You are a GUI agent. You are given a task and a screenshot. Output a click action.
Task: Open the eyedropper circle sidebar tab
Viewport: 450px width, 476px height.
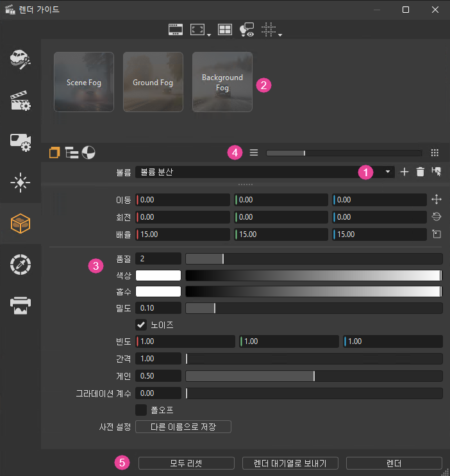coord(21,265)
